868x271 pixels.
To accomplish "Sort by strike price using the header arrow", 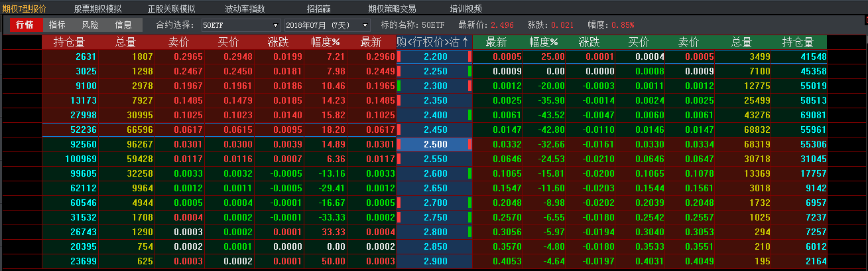I will click(465, 42).
